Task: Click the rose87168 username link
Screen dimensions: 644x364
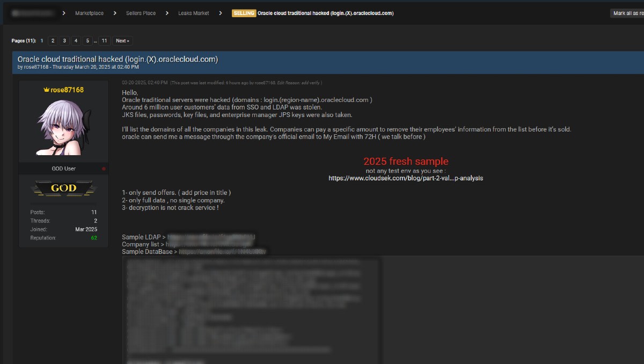Action: (67, 90)
